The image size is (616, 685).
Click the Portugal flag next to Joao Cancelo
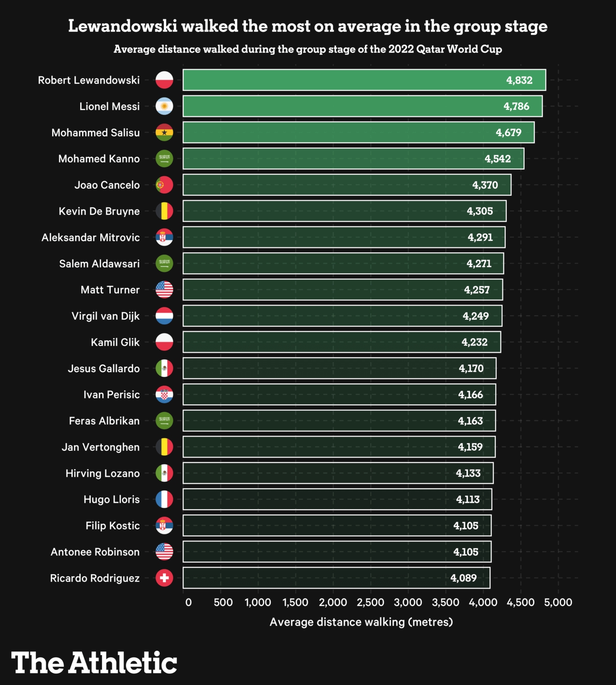(x=164, y=185)
